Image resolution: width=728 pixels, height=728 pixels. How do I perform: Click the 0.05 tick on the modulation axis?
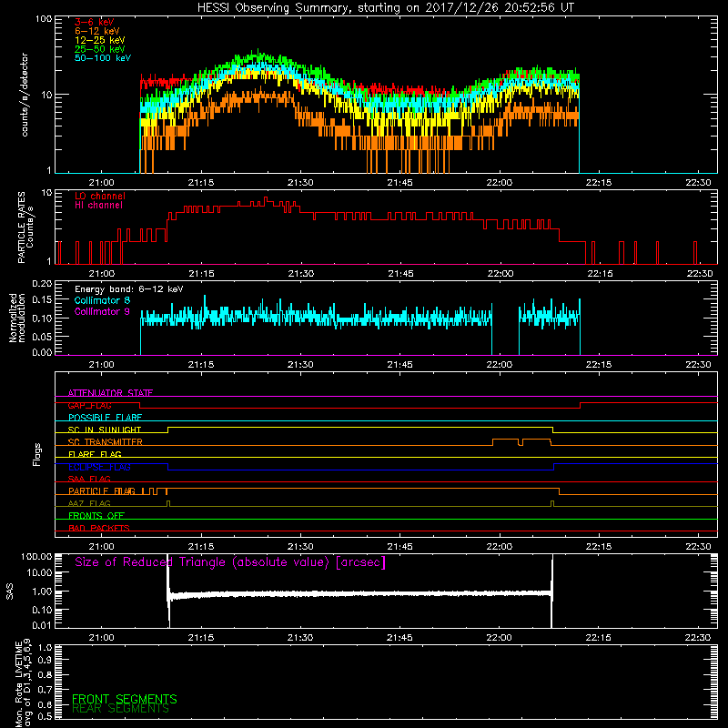pyautogui.click(x=42, y=336)
